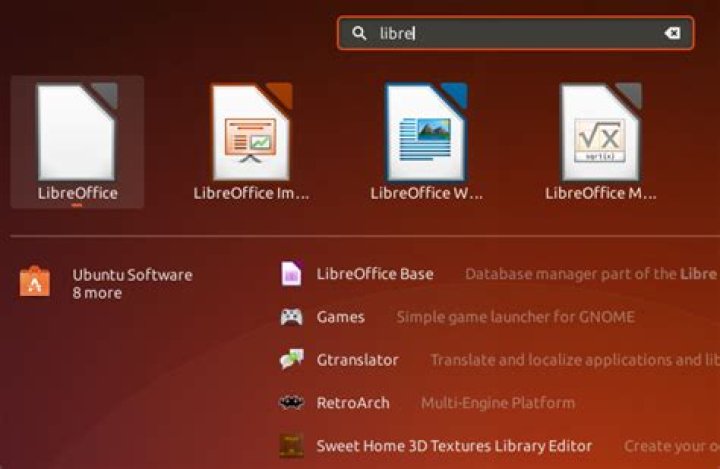This screenshot has width=720, height=469.
Task: Select 'Sweet Home 3D Textures Library Editor'
Action: (x=454, y=446)
